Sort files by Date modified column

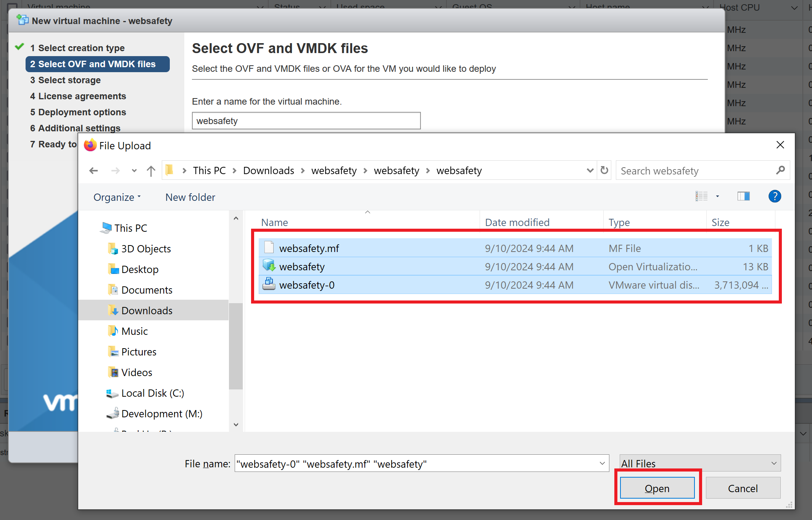pyautogui.click(x=517, y=222)
